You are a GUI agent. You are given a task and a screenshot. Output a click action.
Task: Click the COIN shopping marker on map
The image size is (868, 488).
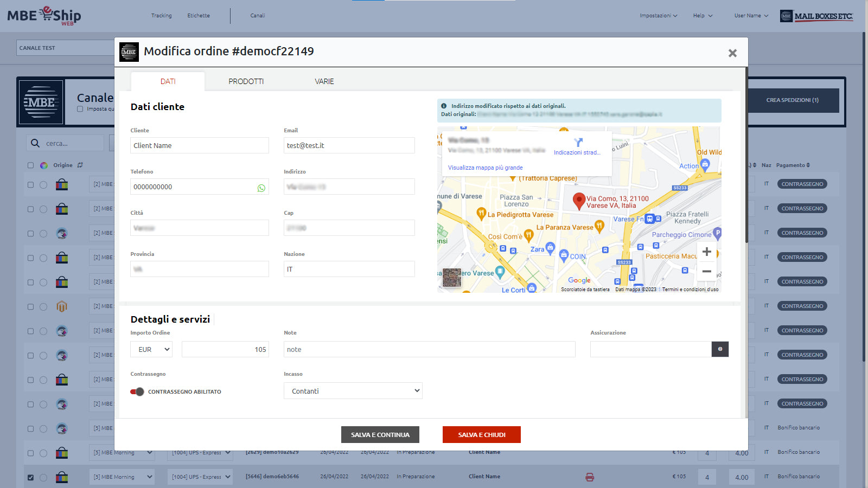[564, 255]
